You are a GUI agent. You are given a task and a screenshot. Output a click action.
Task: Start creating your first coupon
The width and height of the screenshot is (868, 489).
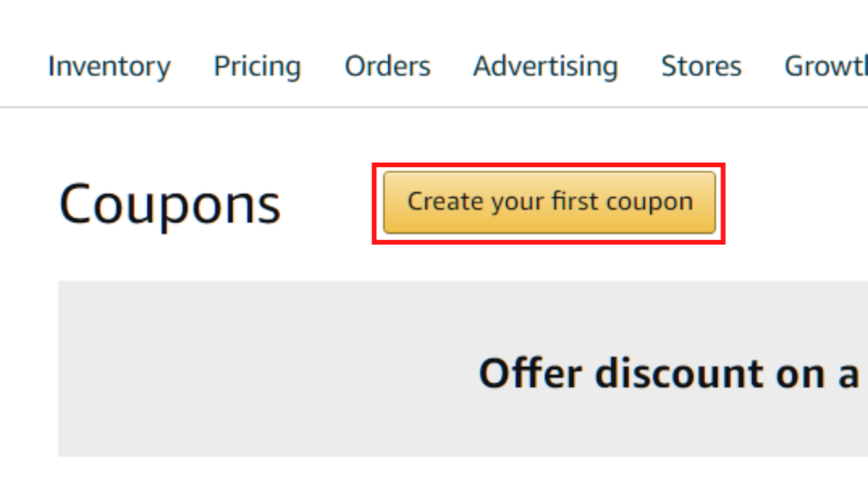click(549, 203)
